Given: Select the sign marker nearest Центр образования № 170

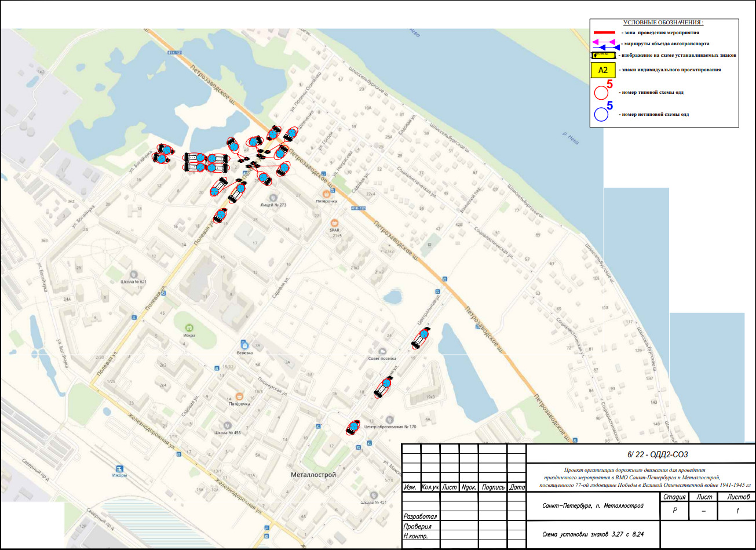Looking at the screenshot, I should [x=353, y=428].
